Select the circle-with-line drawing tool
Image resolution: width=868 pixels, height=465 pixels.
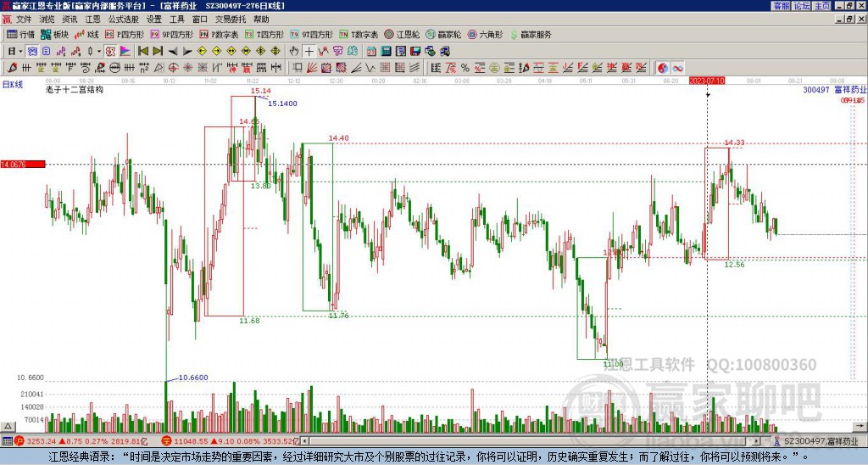[x=114, y=68]
